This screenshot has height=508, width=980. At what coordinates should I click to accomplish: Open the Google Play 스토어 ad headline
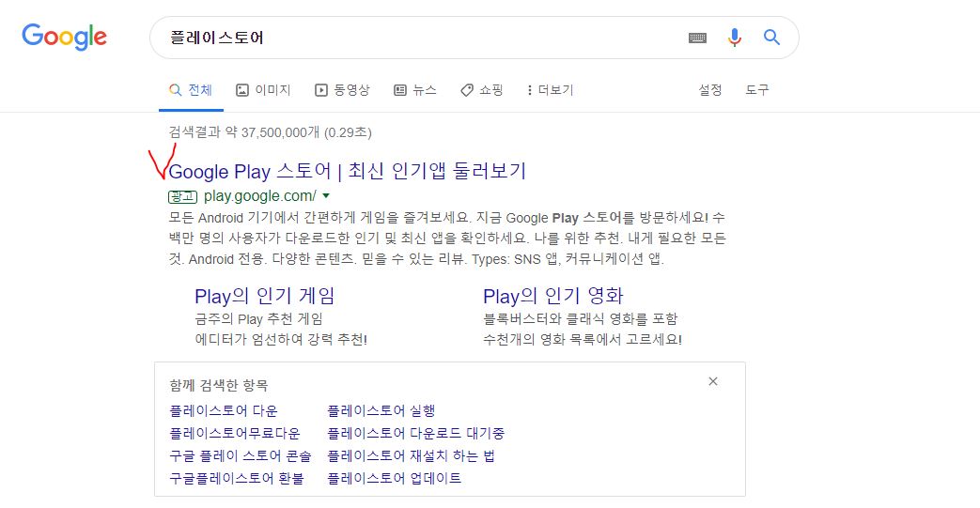pyautogui.click(x=348, y=171)
